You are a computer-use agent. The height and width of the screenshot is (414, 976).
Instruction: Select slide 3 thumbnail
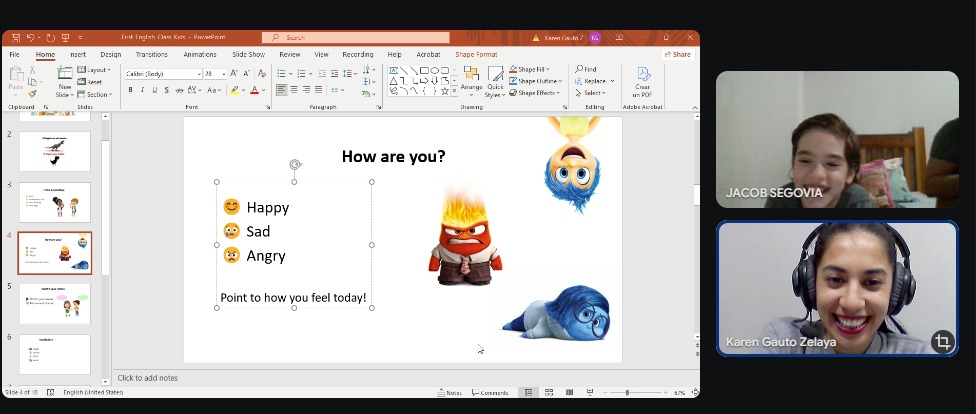[x=55, y=202]
